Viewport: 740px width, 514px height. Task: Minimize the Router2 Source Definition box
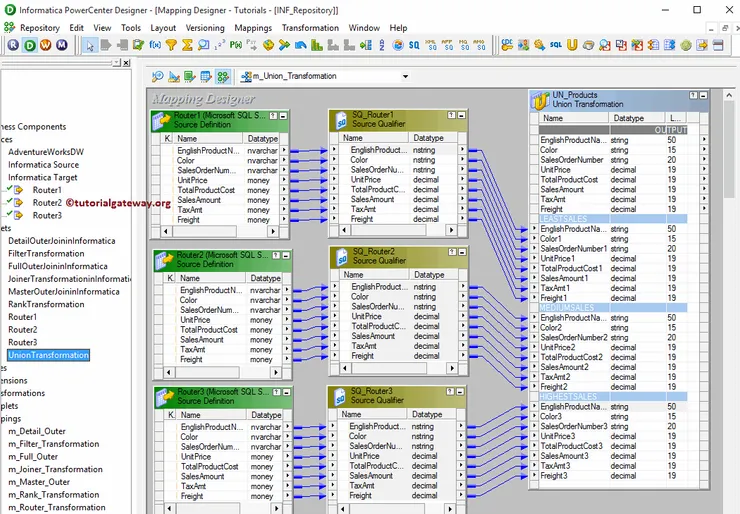[286, 255]
